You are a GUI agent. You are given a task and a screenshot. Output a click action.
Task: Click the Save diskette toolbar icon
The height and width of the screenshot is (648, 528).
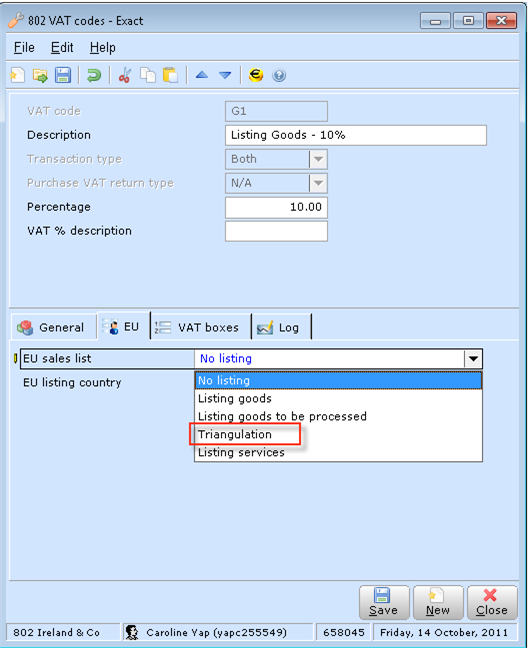63,75
